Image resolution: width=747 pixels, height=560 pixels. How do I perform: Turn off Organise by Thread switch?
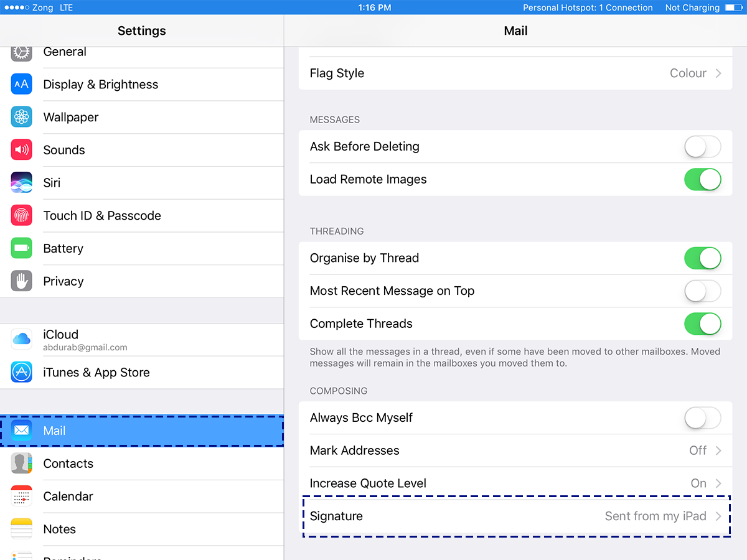[703, 258]
